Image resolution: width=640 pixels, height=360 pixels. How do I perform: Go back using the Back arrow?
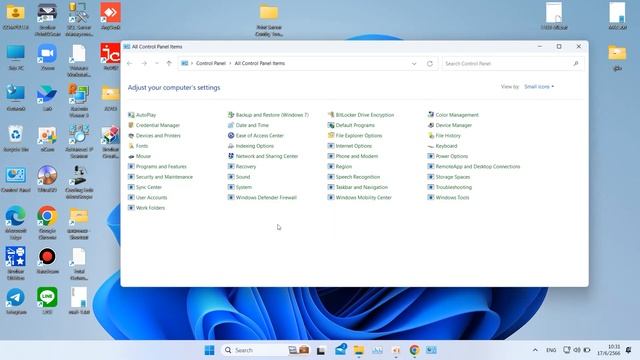[x=130, y=64]
